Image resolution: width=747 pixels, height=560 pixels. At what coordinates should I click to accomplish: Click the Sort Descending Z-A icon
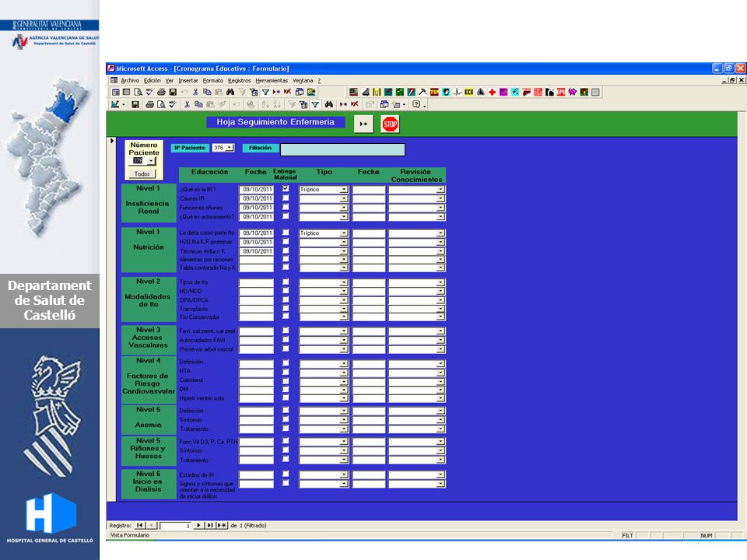point(278,104)
